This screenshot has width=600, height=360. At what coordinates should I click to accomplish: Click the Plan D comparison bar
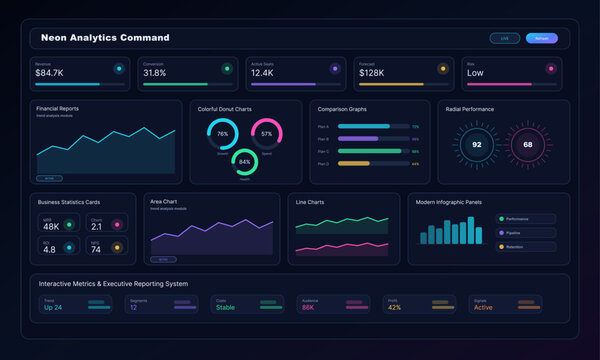(374, 163)
